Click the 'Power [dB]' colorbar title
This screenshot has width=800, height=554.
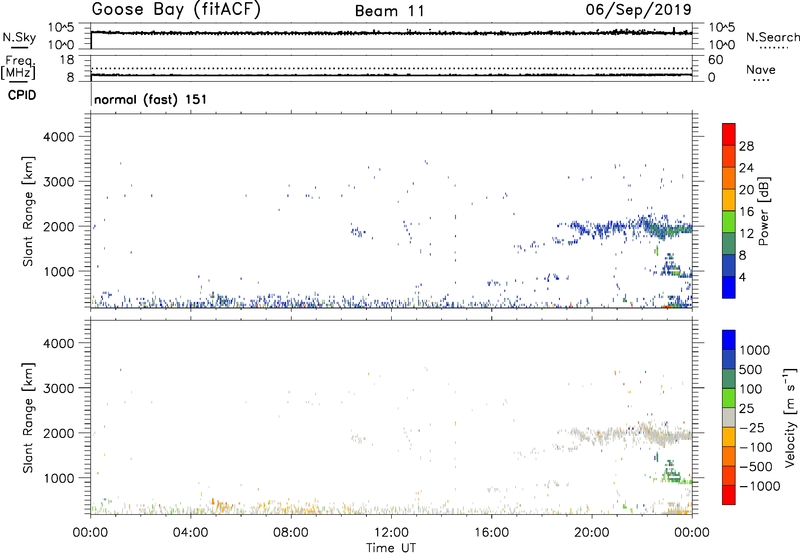pos(763,211)
